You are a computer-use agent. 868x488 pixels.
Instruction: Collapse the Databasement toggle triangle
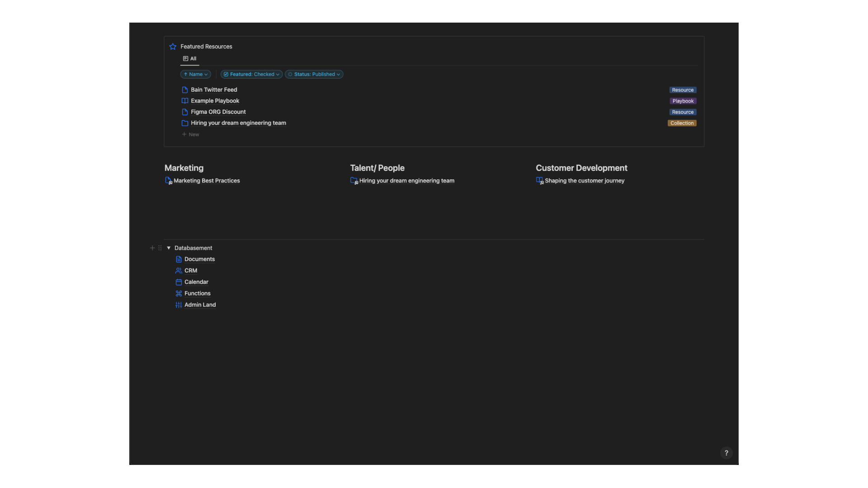[169, 248]
